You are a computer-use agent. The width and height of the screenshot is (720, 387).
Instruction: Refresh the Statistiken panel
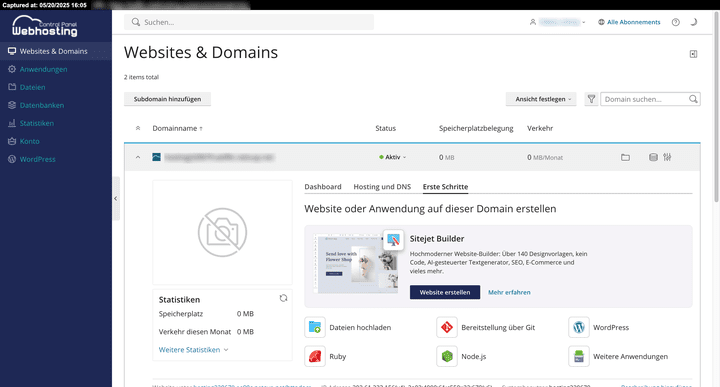tap(283, 298)
